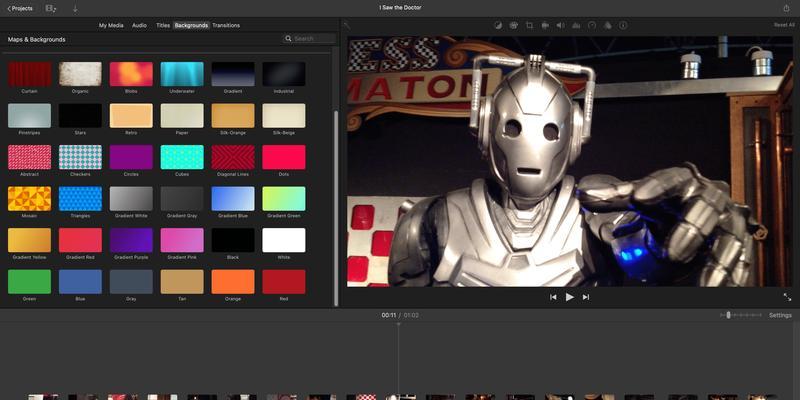Open the Color Balance adjustment

coord(498,25)
